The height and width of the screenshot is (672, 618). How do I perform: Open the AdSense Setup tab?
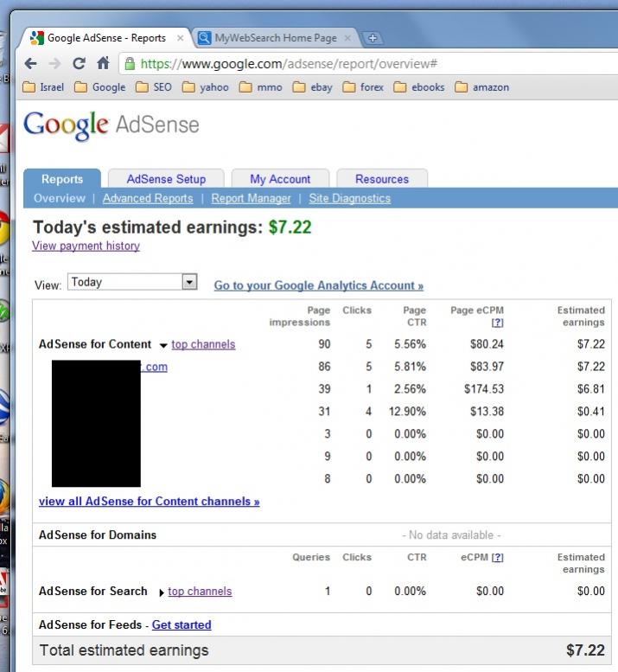(166, 179)
